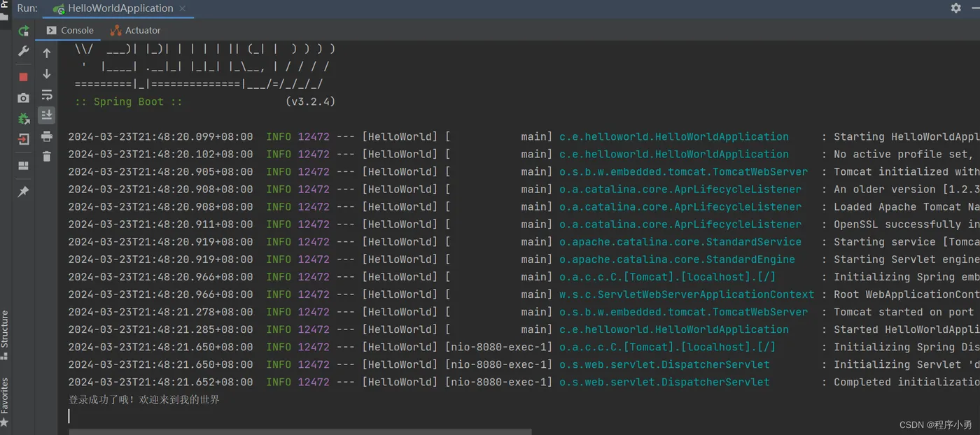
Task: Click the red Exit arrow icon
Action: tap(23, 138)
